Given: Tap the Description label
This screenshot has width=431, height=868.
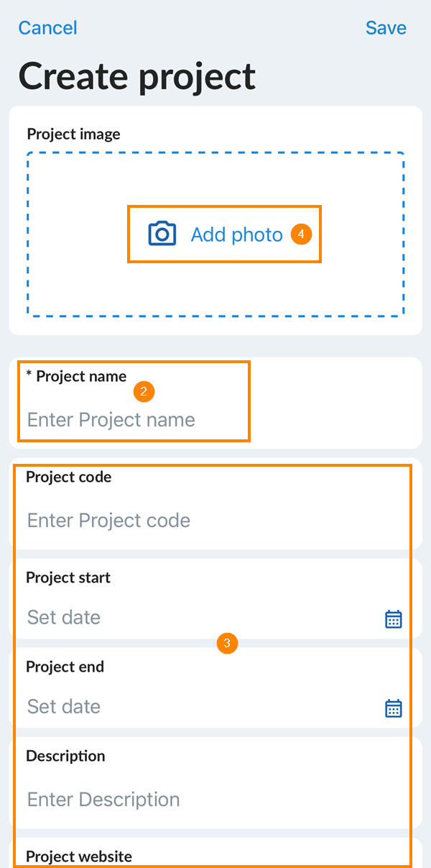Looking at the screenshot, I should (65, 756).
